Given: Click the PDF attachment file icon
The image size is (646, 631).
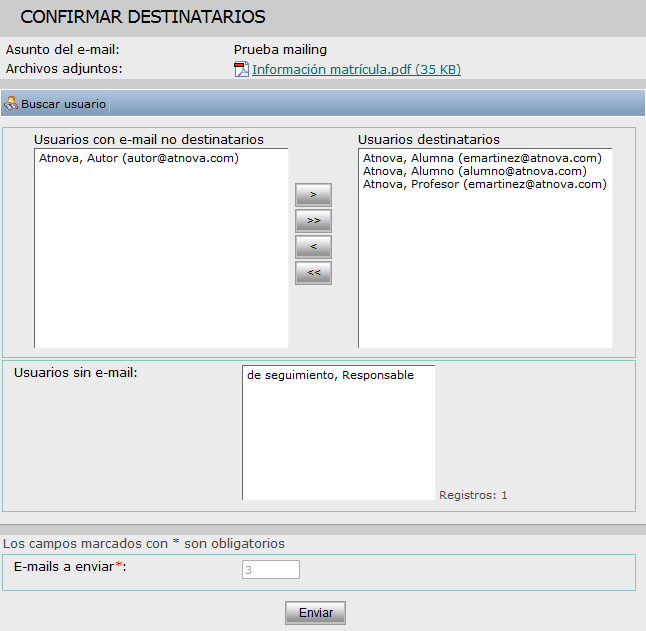Looking at the screenshot, I should pos(241,69).
